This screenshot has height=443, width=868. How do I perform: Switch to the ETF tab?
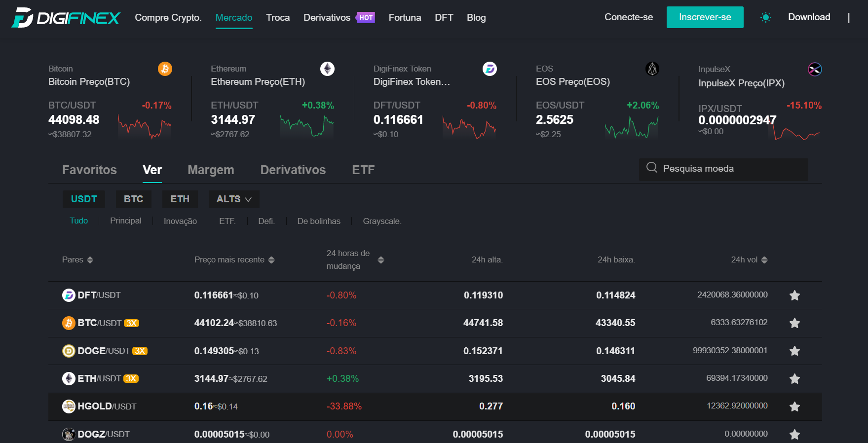(363, 170)
